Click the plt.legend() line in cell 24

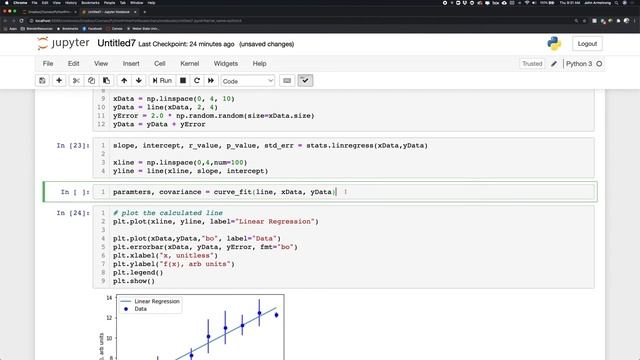click(x=138, y=272)
